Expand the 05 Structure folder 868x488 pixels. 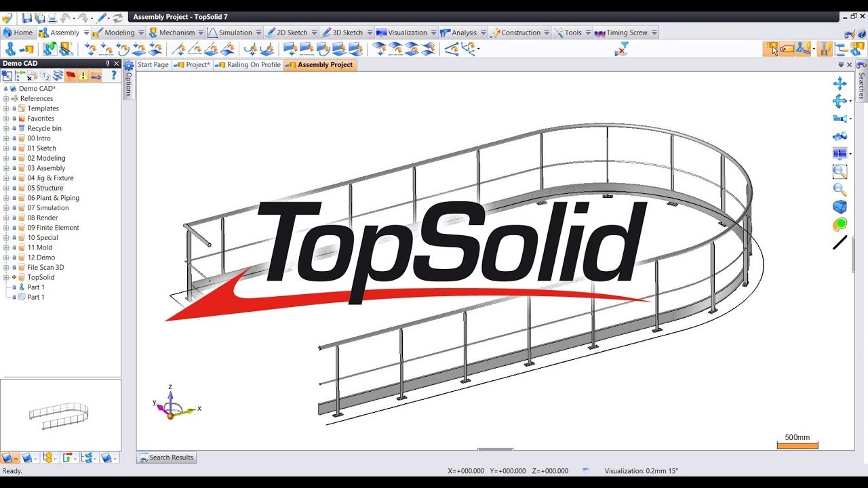tap(6, 188)
